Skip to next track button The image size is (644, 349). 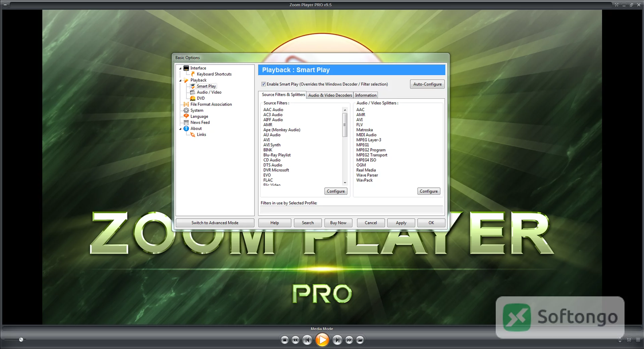[337, 340]
